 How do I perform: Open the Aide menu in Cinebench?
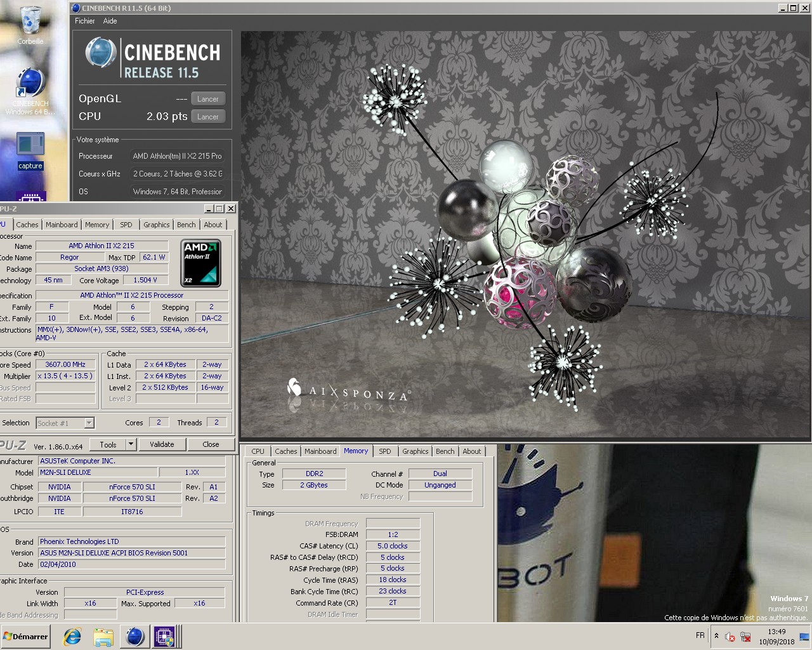coord(110,21)
